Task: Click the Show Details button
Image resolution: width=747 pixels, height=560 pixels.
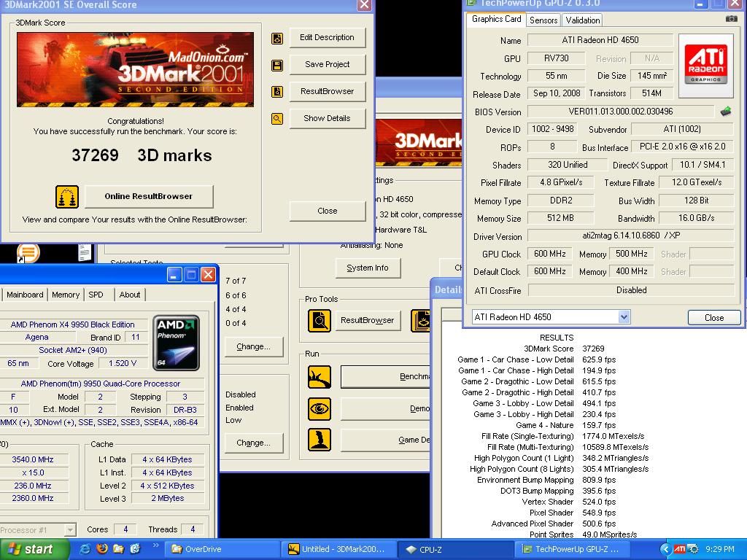Action: [x=328, y=118]
